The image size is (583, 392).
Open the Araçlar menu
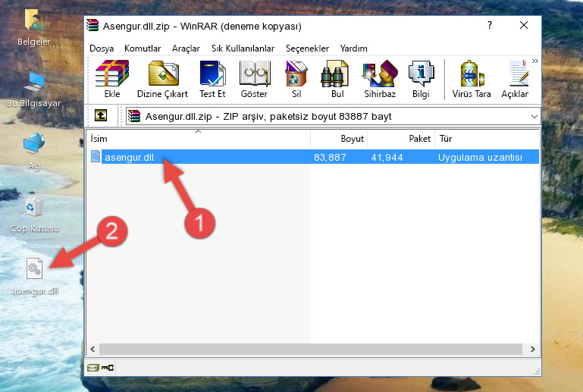point(186,49)
